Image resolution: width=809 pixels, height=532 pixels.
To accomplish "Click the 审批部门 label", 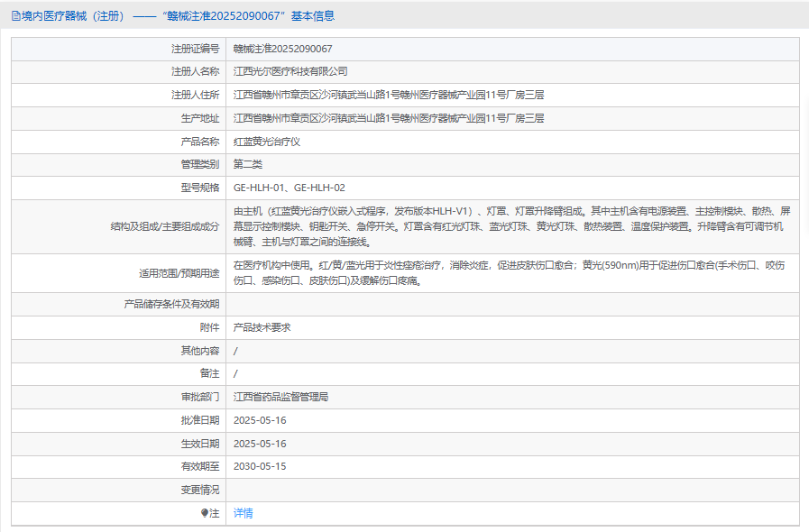I will point(199,397).
